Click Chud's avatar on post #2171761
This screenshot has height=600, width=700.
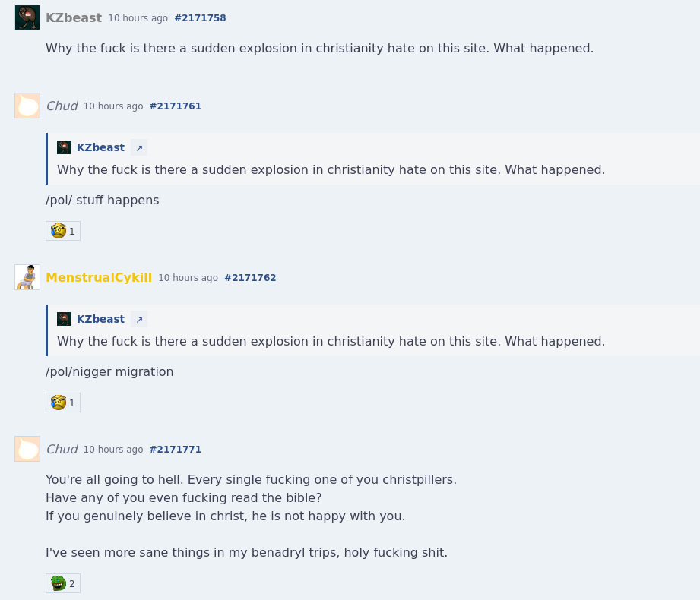[27, 106]
